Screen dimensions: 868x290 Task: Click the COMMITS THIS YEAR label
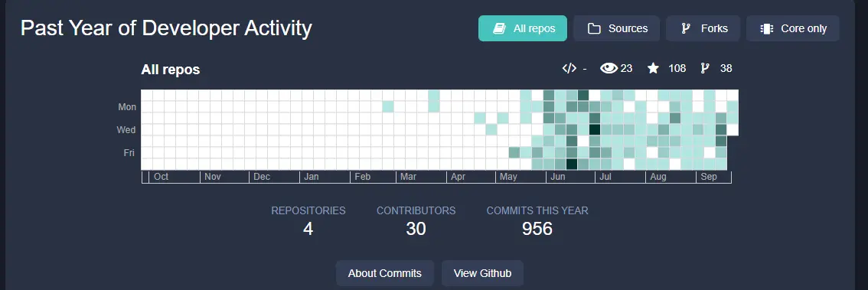(x=537, y=210)
